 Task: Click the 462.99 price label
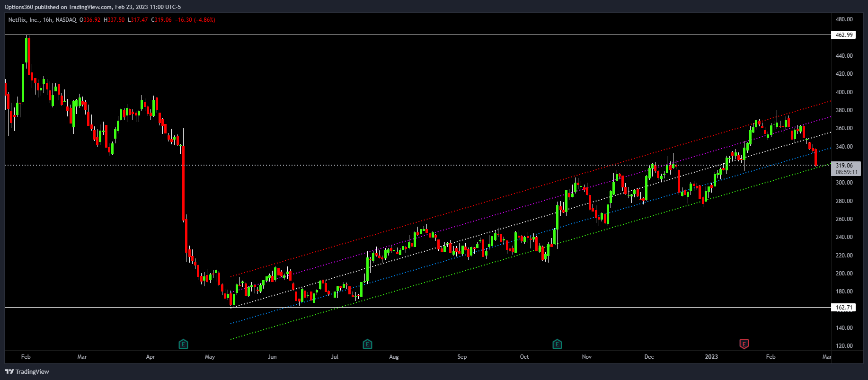click(844, 35)
